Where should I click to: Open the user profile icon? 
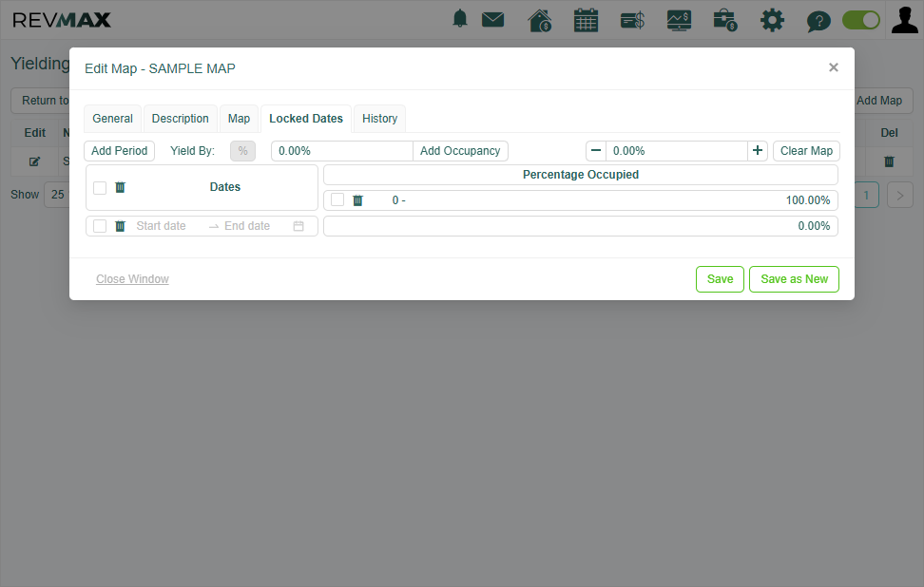pos(905,20)
